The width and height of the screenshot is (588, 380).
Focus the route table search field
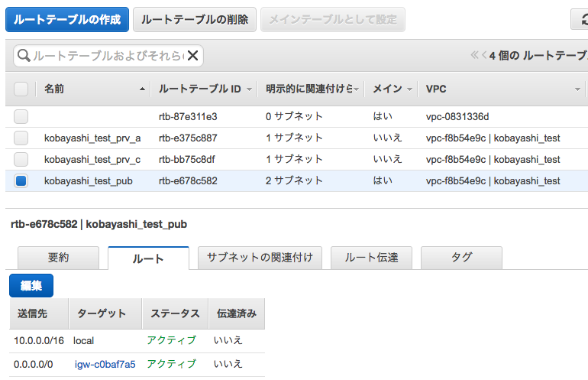tap(108, 56)
